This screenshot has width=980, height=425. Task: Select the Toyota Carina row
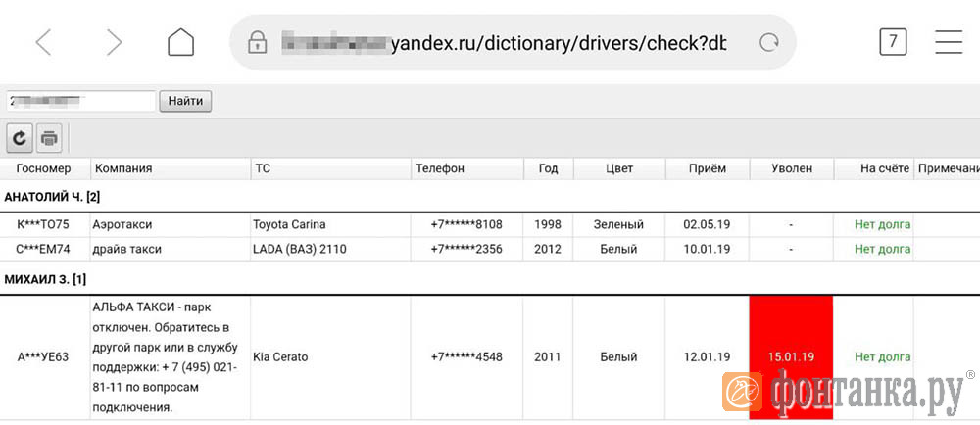coord(490,224)
